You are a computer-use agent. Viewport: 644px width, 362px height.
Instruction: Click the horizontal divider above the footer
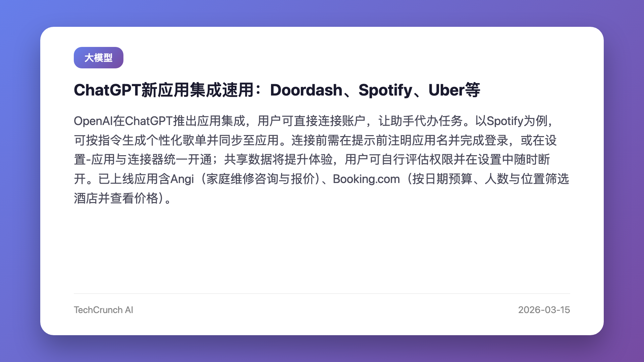pyautogui.click(x=322, y=294)
